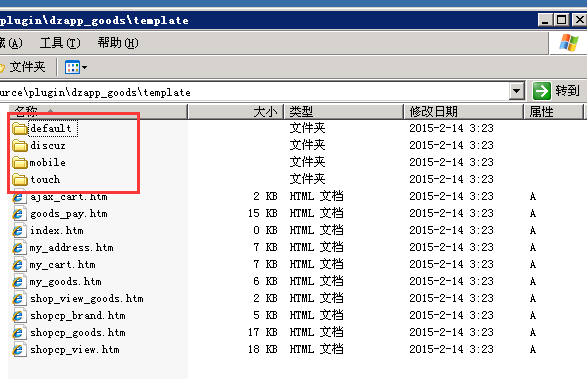587x379 pixels.
Task: Sort by 大小 column header
Action: (x=235, y=112)
